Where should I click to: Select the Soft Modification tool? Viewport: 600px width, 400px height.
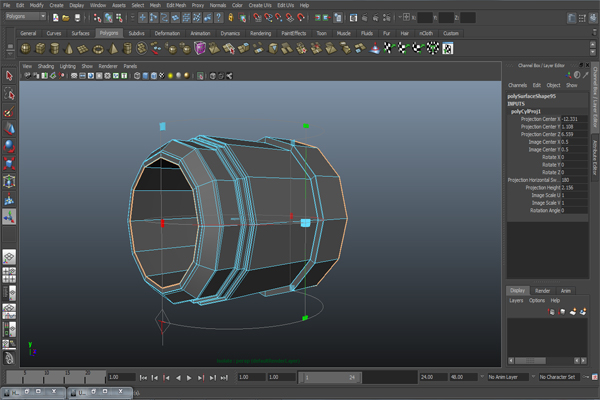9,199
